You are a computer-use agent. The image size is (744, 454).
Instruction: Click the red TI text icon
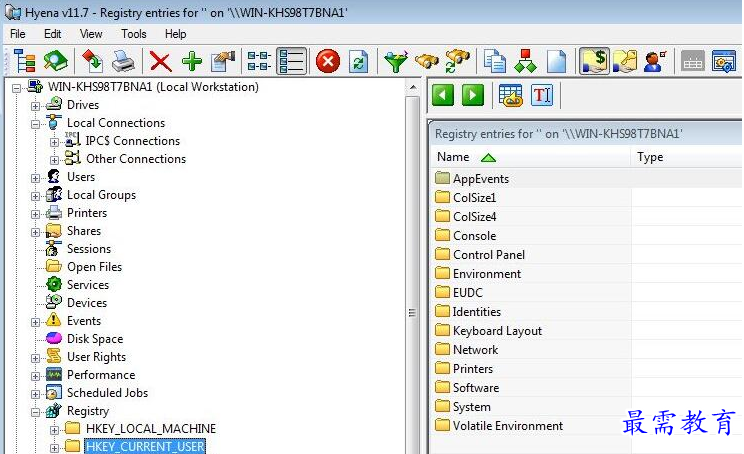coord(542,96)
